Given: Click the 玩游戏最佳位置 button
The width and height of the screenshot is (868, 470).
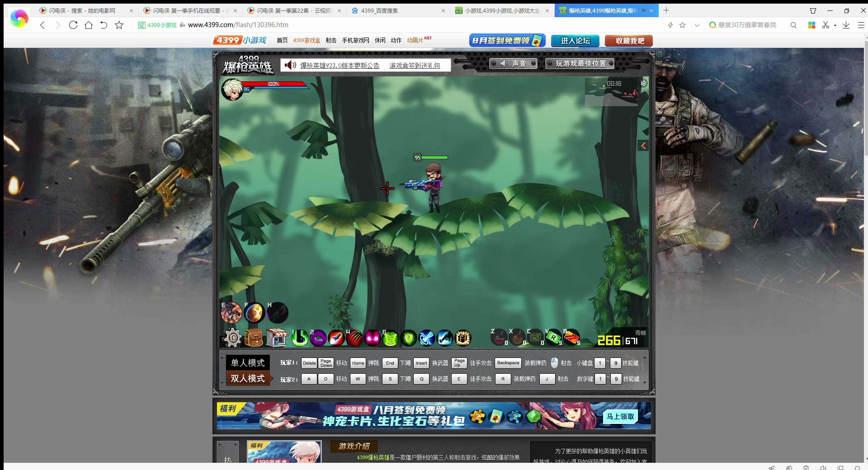Looking at the screenshot, I should pos(580,64).
